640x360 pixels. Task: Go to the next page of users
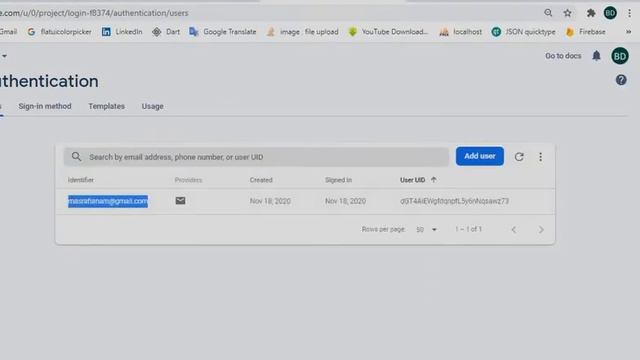coord(541,230)
